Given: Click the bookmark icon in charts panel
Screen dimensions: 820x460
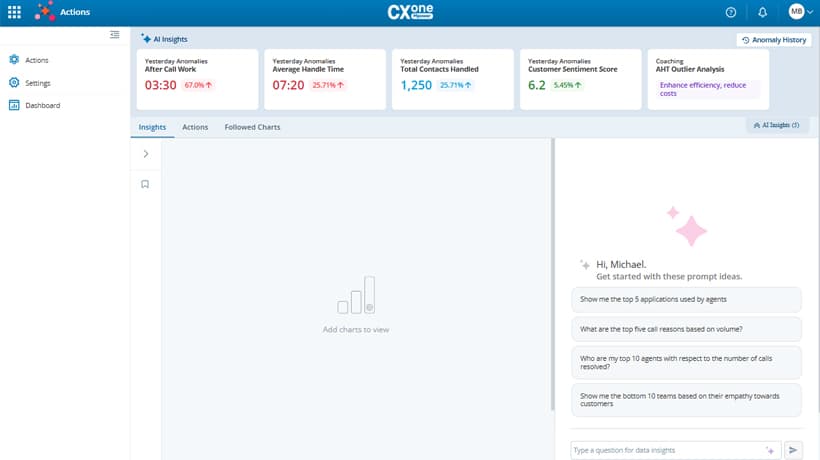Looking at the screenshot, I should click(145, 184).
